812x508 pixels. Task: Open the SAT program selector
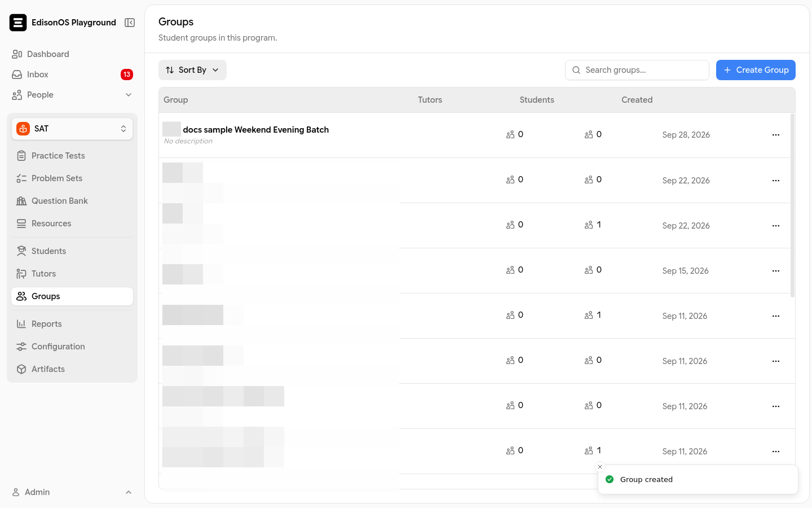click(72, 129)
